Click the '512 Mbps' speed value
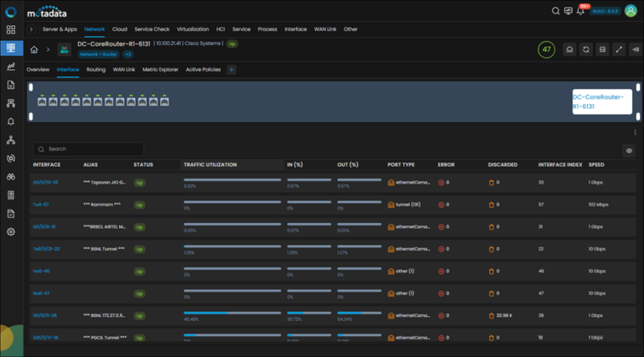 (x=599, y=204)
